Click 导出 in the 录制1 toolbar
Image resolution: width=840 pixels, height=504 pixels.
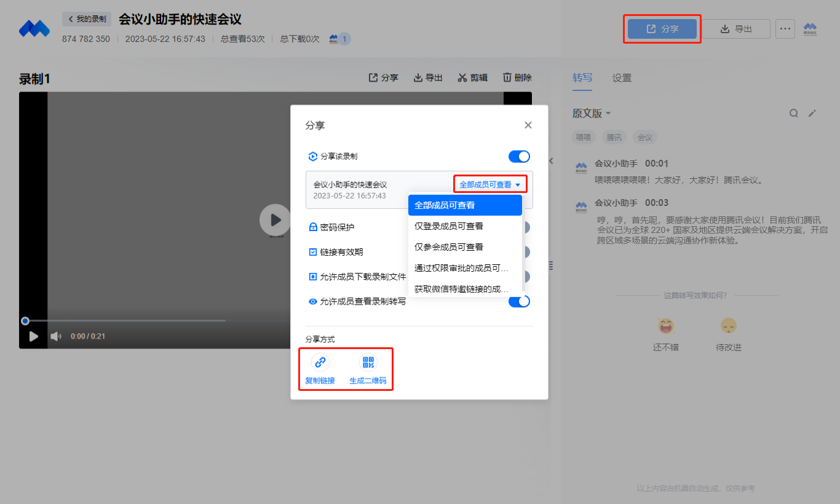(x=428, y=77)
